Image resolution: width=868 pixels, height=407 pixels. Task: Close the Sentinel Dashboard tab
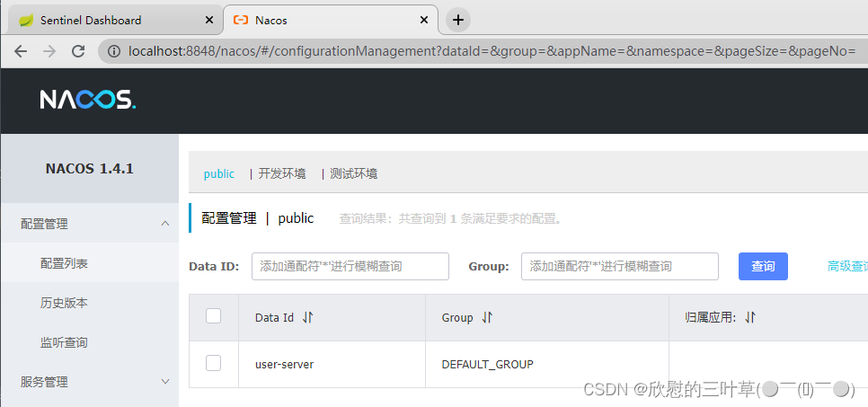pyautogui.click(x=208, y=21)
